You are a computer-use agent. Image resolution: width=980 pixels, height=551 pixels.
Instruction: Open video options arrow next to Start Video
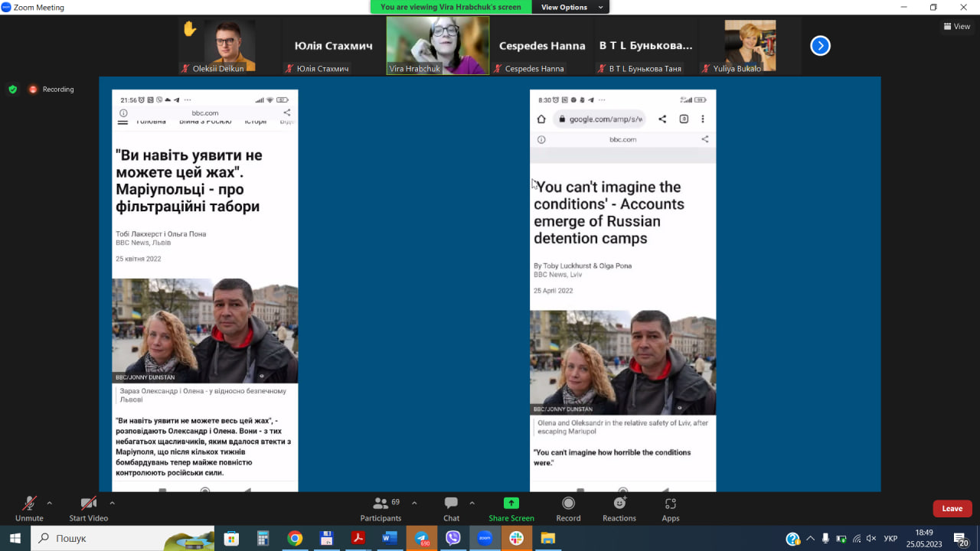pyautogui.click(x=112, y=503)
